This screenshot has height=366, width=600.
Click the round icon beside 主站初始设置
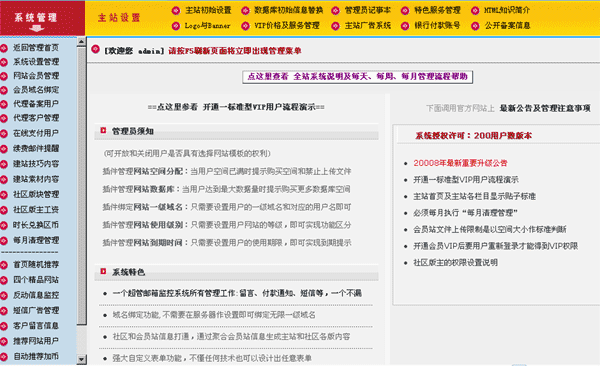pyautogui.click(x=176, y=11)
